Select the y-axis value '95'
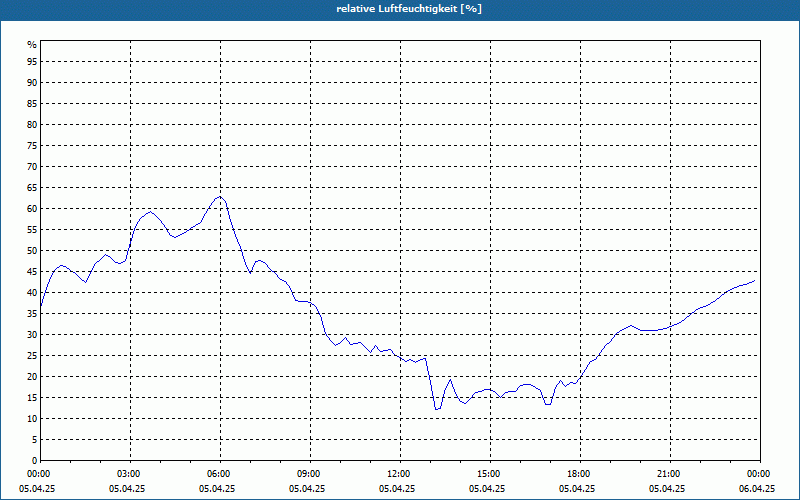800x500 pixels. coord(32,62)
